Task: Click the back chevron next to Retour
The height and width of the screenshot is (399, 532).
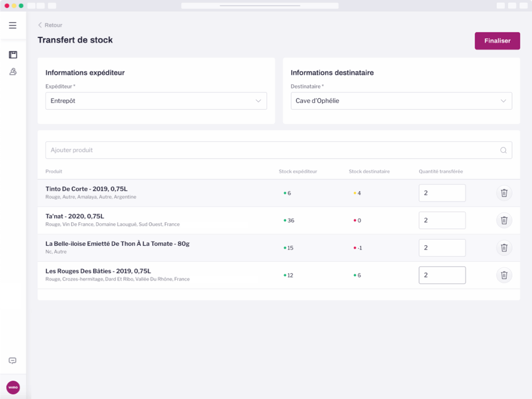Action: (x=38, y=25)
